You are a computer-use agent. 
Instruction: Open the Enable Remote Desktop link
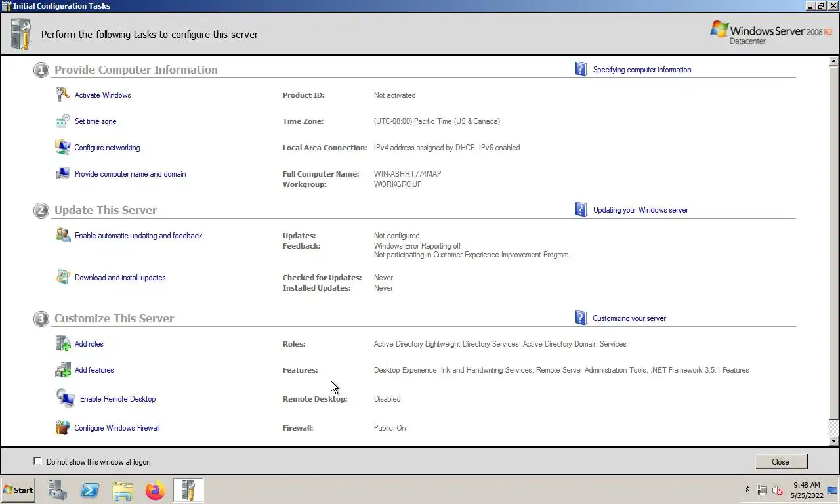coord(117,399)
